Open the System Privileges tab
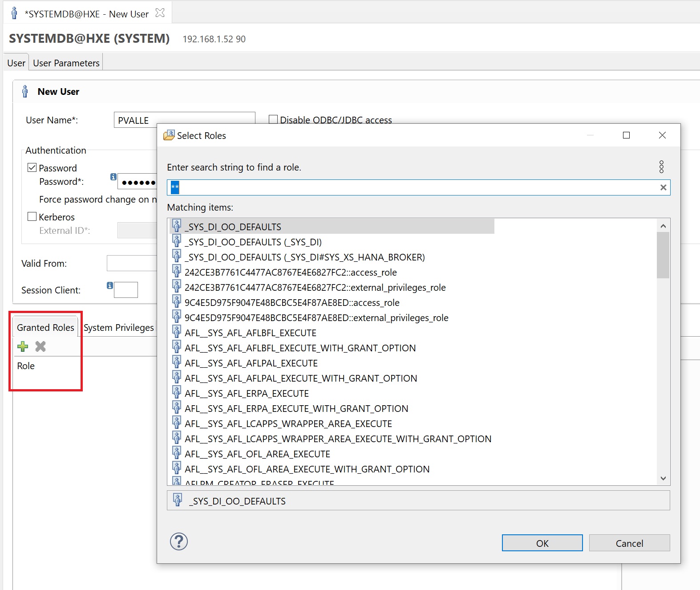The width and height of the screenshot is (700, 590). [118, 328]
